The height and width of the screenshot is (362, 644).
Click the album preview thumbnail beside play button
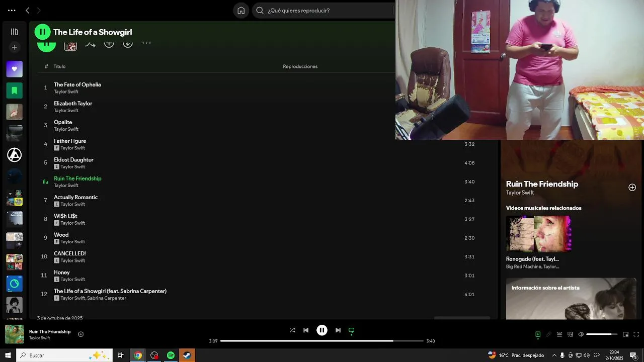70,45
